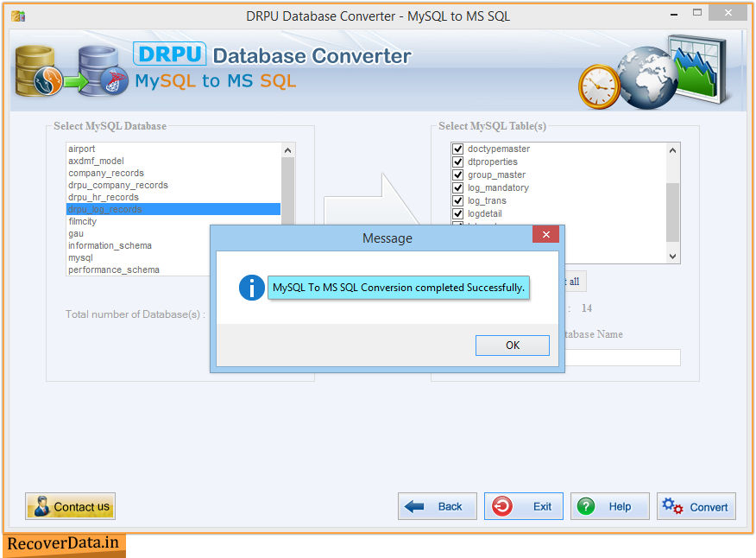The image size is (756, 558).
Task: Click the MS SQL database cylinder logo icon
Action: (104, 71)
